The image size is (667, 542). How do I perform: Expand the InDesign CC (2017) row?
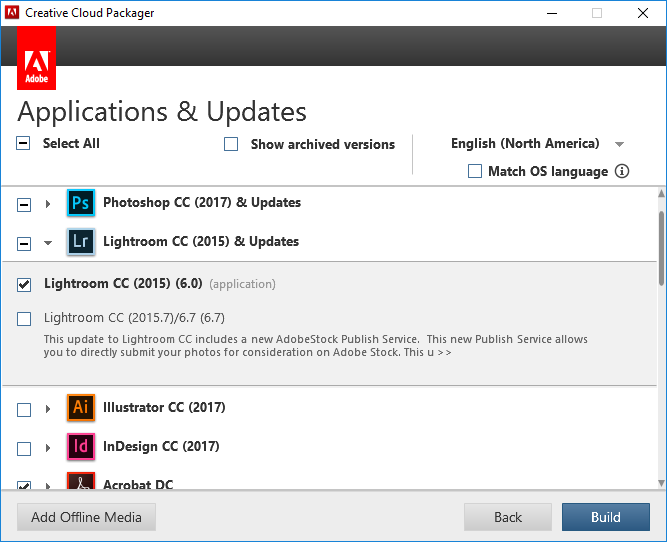coord(48,448)
